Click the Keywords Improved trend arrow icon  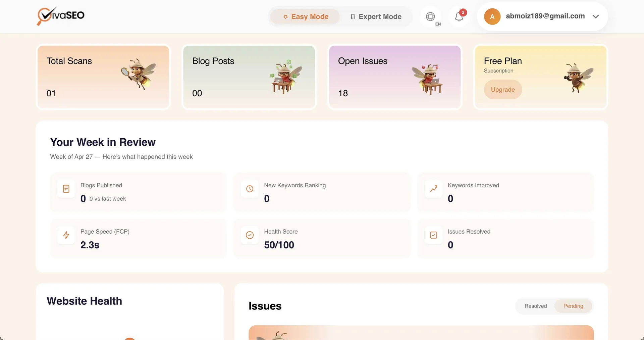[x=433, y=189]
